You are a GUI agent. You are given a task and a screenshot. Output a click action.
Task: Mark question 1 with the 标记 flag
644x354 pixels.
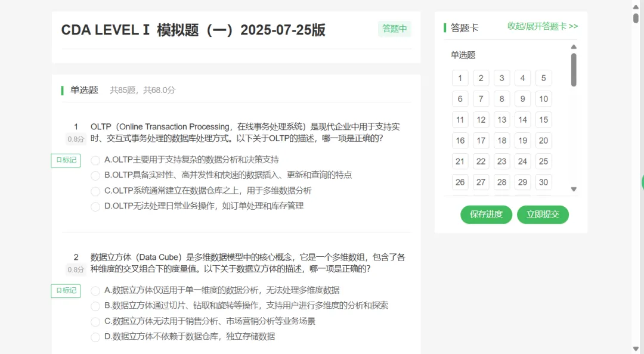66,160
